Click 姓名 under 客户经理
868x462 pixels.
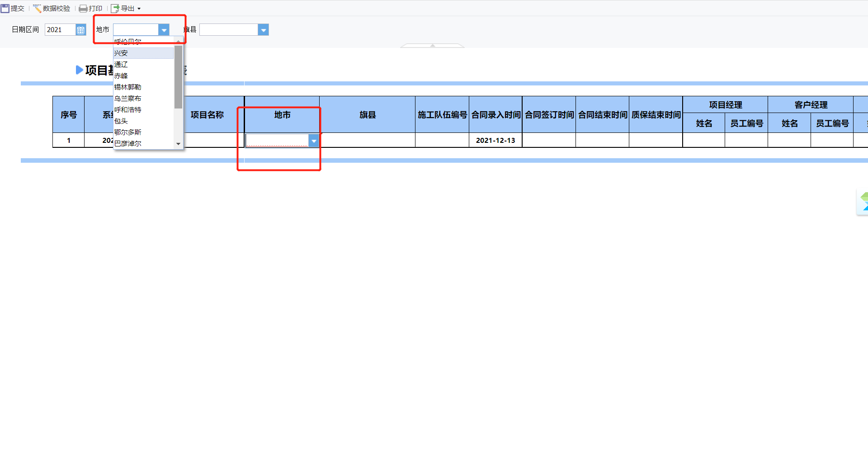(x=789, y=123)
